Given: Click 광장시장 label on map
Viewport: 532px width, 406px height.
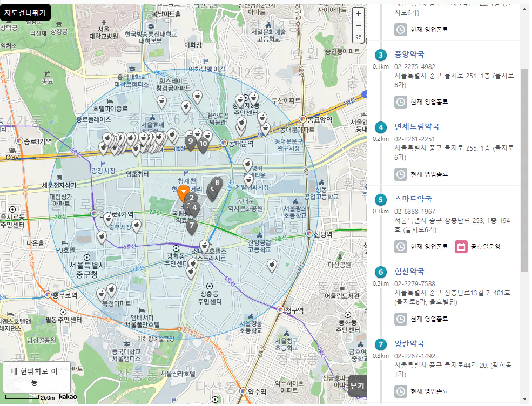Looking at the screenshot, I should (103, 171).
